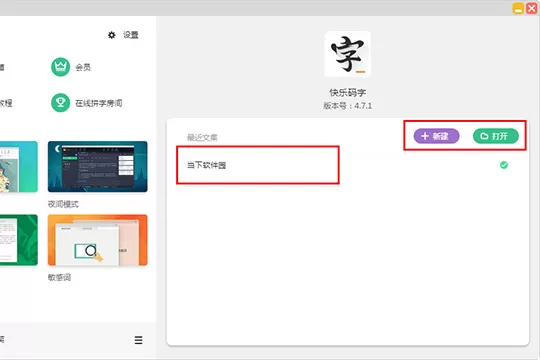Open the 夜间模式 thumbnail preview
Viewport: 540px width, 360px height.
pos(98,166)
